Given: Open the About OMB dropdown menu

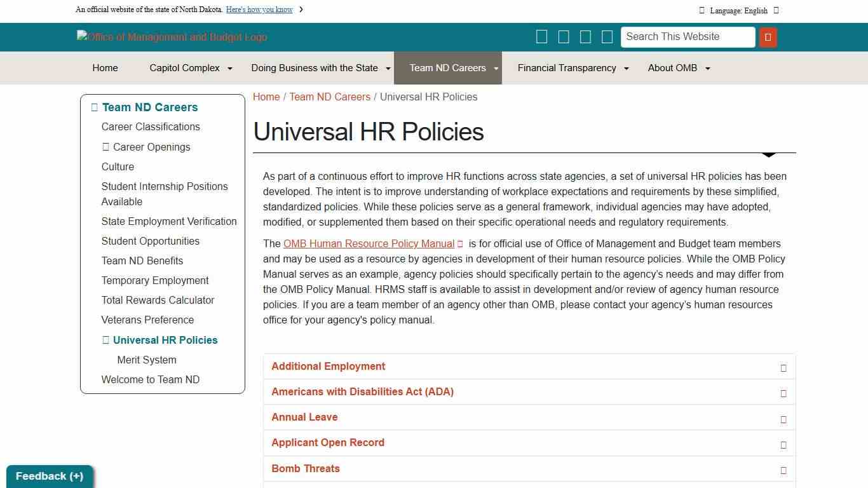Looking at the screenshot, I should pos(672,68).
